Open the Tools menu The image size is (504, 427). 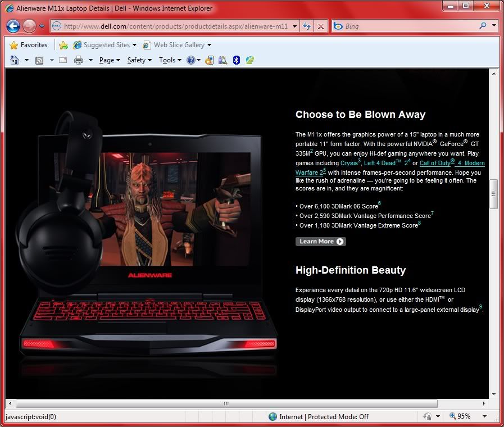(x=170, y=60)
